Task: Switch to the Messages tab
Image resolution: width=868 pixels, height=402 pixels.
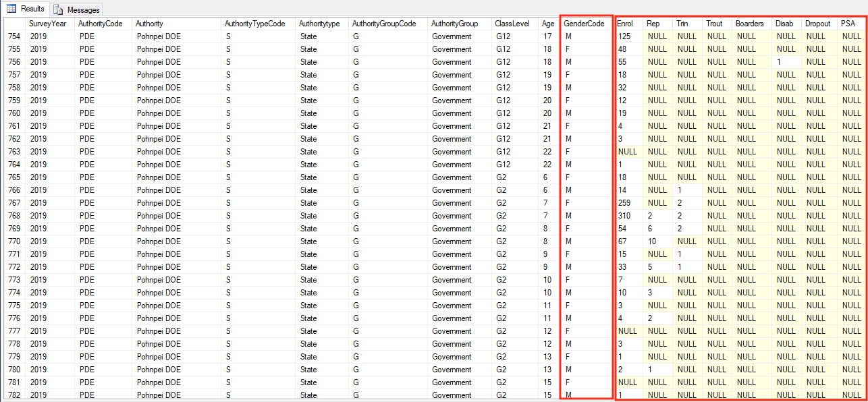Action: click(x=82, y=9)
